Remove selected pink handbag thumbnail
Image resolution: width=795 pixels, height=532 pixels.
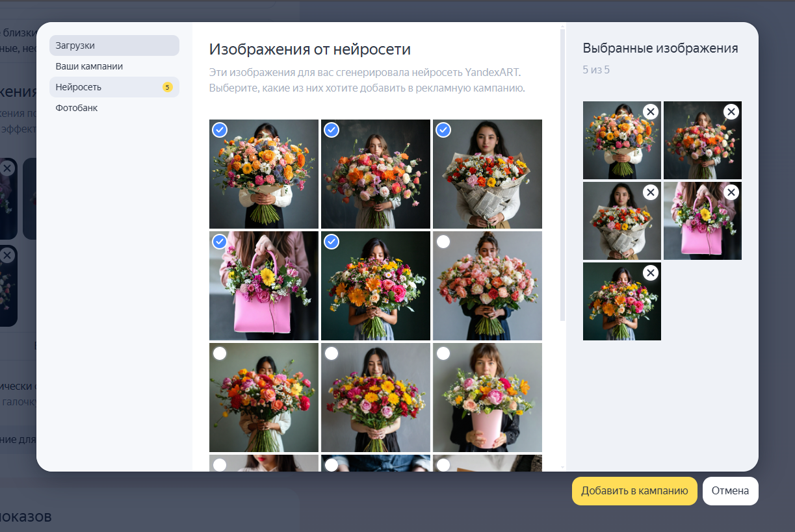point(731,192)
